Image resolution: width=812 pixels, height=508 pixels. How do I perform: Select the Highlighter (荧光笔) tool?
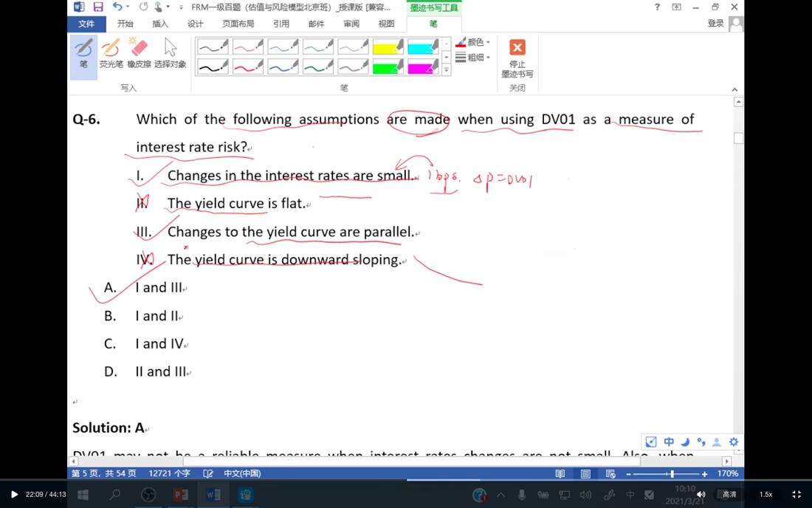point(111,53)
